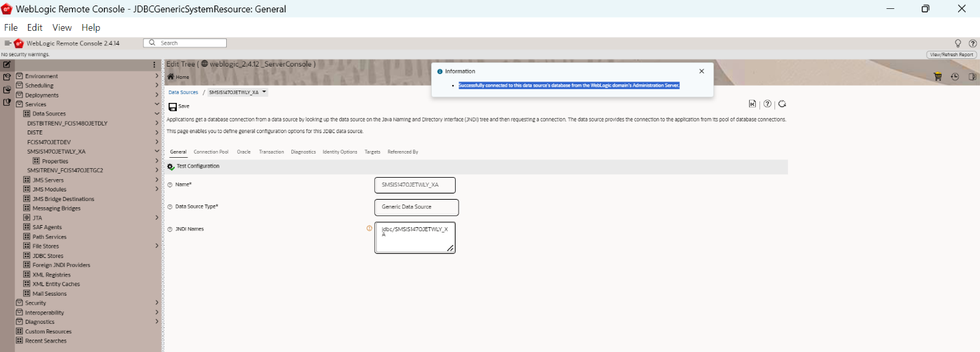The width and height of the screenshot is (980, 352).
Task: Click the help icon next to Name field
Action: point(171,185)
